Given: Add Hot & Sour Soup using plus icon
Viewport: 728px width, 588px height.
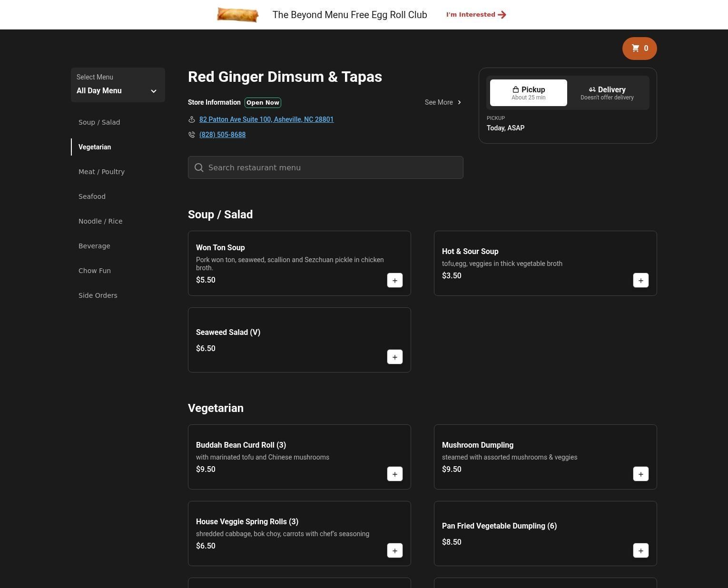Looking at the screenshot, I should [640, 281].
